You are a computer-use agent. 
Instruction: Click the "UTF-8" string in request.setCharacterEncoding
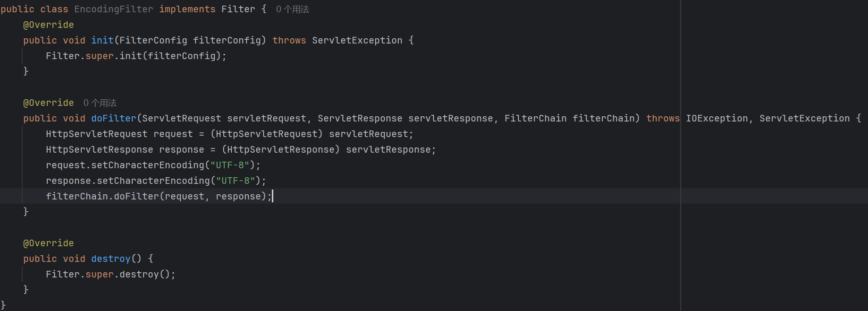[230, 165]
